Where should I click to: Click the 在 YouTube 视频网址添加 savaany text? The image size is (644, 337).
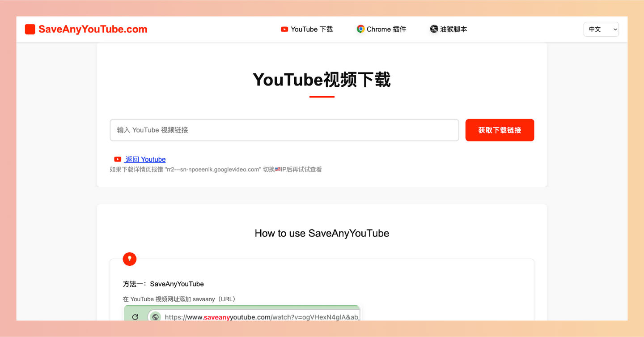(179, 299)
